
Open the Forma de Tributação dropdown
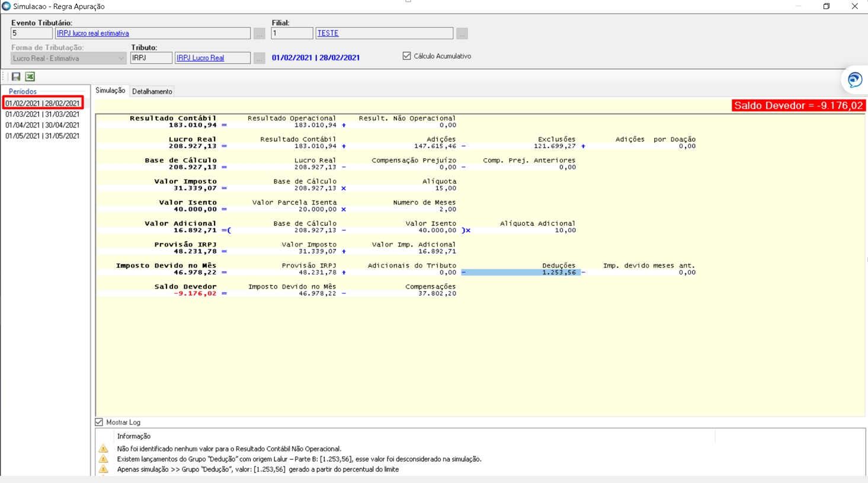(x=68, y=58)
